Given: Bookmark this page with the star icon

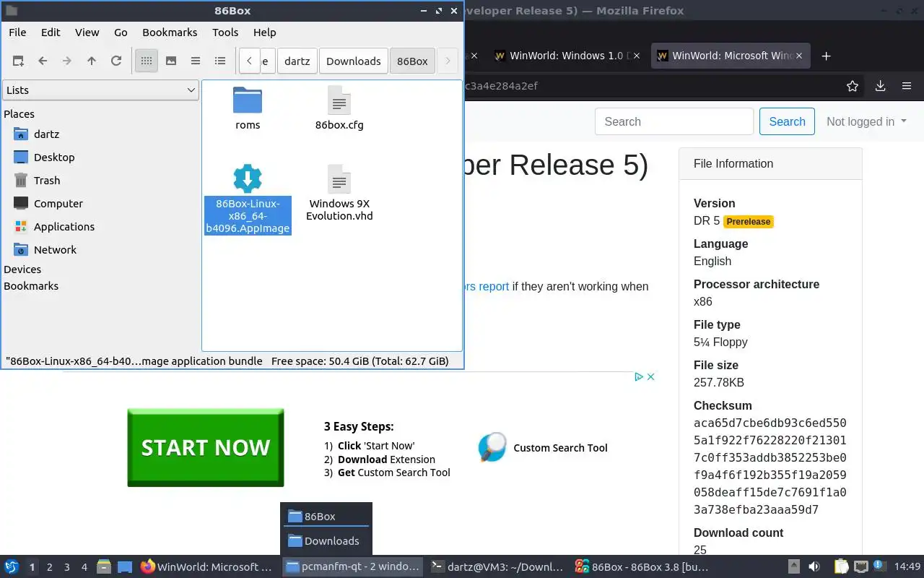Looking at the screenshot, I should (x=853, y=86).
